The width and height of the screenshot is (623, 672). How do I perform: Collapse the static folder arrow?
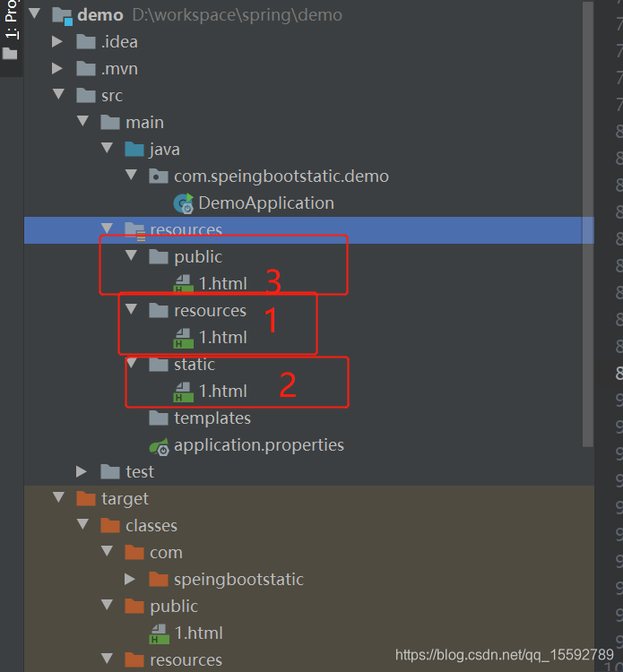[x=131, y=363]
